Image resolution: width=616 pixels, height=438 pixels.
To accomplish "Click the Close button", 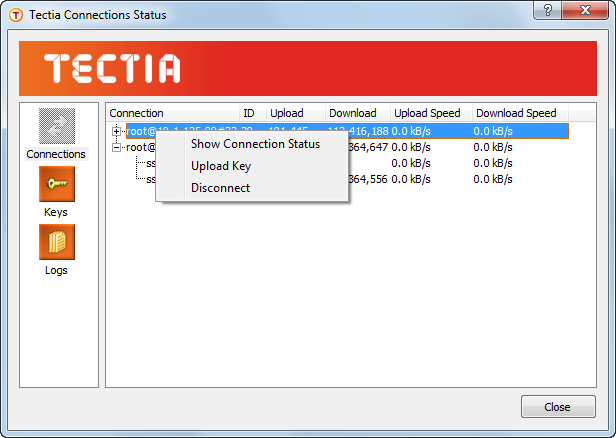I will [x=558, y=407].
